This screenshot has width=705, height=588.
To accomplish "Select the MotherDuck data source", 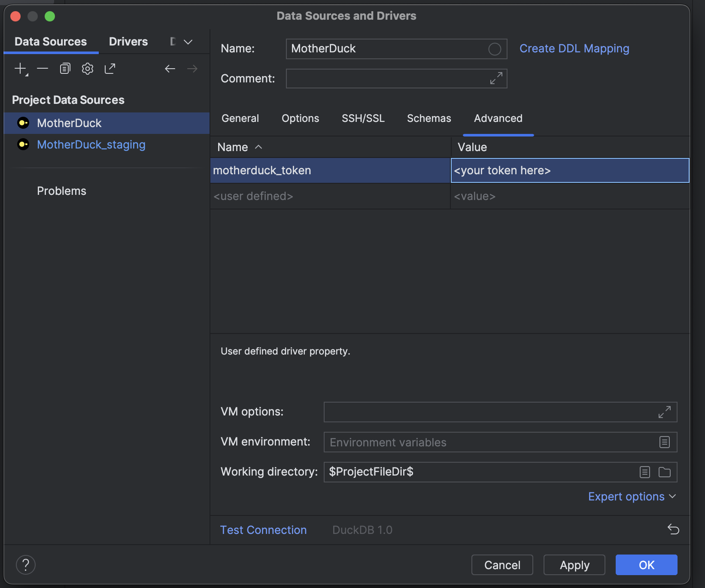I will coord(106,123).
